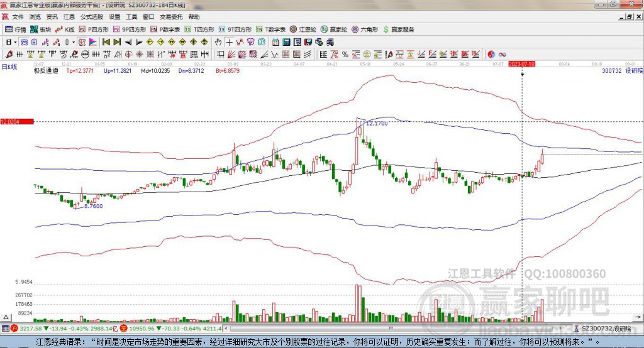Open the 9T四方形 tool
The height and width of the screenshot is (348, 644).
pyautogui.click(x=235, y=30)
